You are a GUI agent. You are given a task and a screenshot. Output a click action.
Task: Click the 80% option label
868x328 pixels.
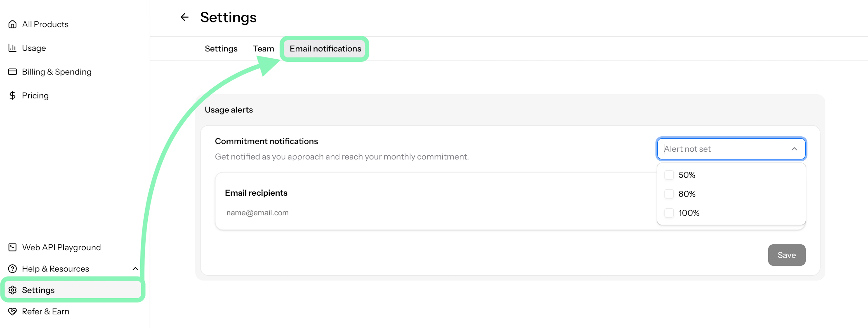(x=687, y=194)
